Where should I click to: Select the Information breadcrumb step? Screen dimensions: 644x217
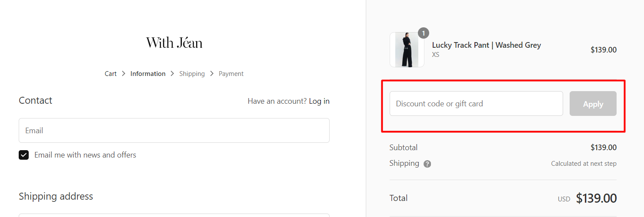point(148,74)
